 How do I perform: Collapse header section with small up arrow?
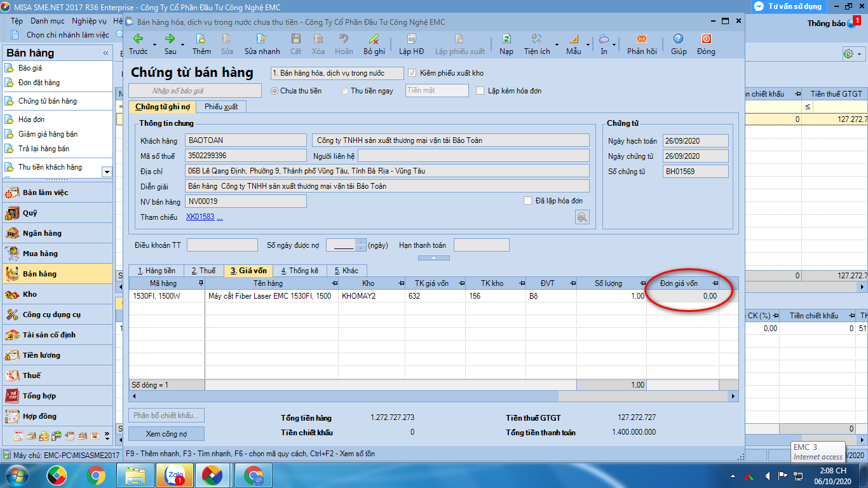[434, 258]
